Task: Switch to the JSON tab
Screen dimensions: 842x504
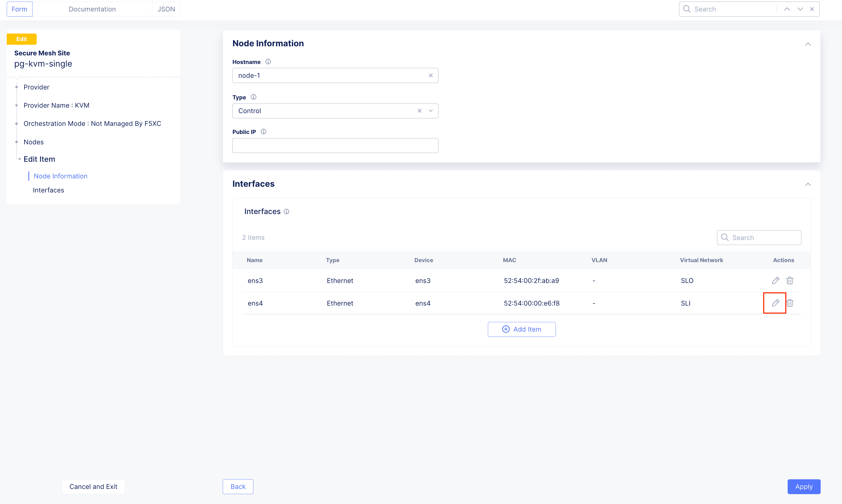Action: click(x=166, y=9)
